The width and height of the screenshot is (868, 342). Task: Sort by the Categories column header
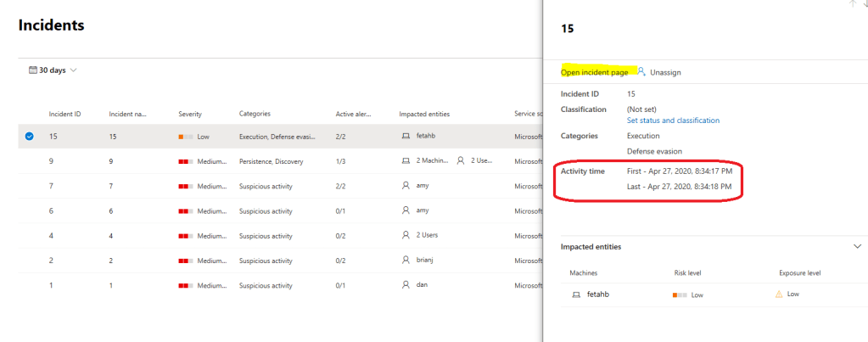point(255,114)
